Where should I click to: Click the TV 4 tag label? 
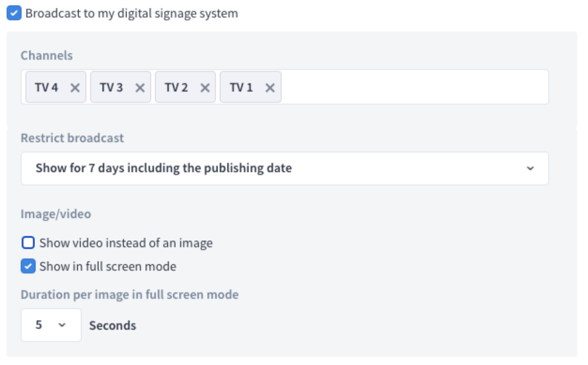click(46, 87)
